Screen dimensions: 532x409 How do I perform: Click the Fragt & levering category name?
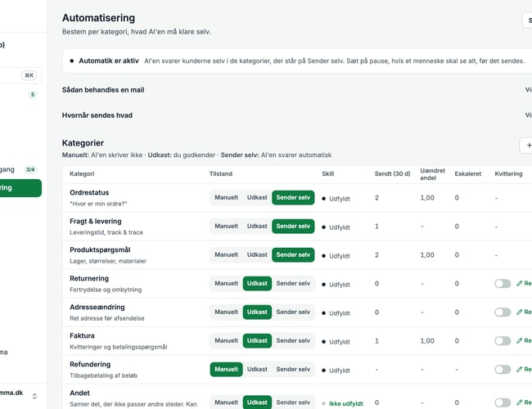96,221
